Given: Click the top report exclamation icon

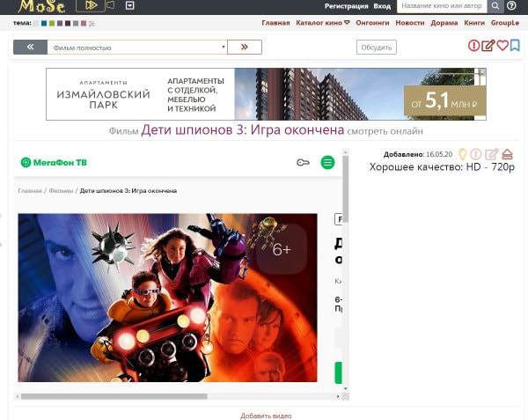Looking at the screenshot, I should tap(473, 46).
